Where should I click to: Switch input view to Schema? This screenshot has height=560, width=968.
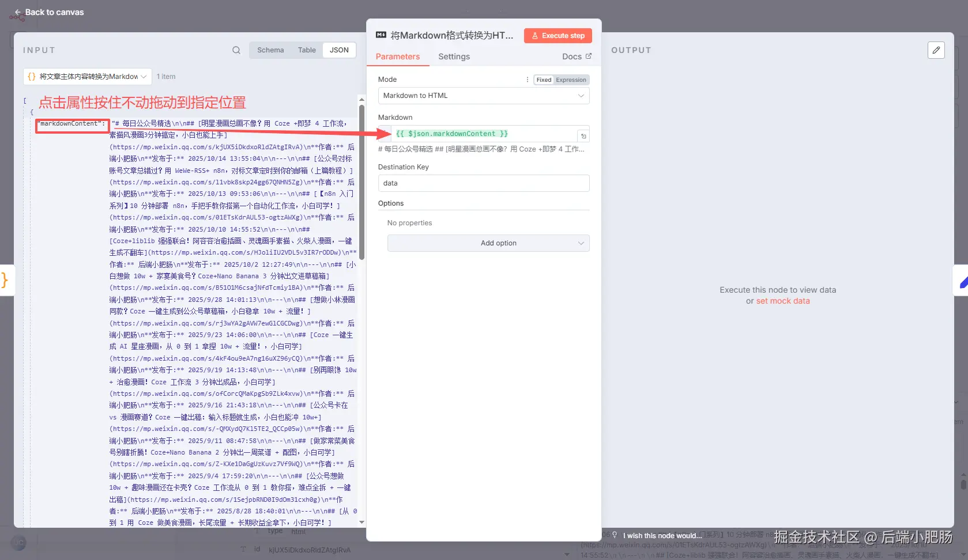point(270,50)
